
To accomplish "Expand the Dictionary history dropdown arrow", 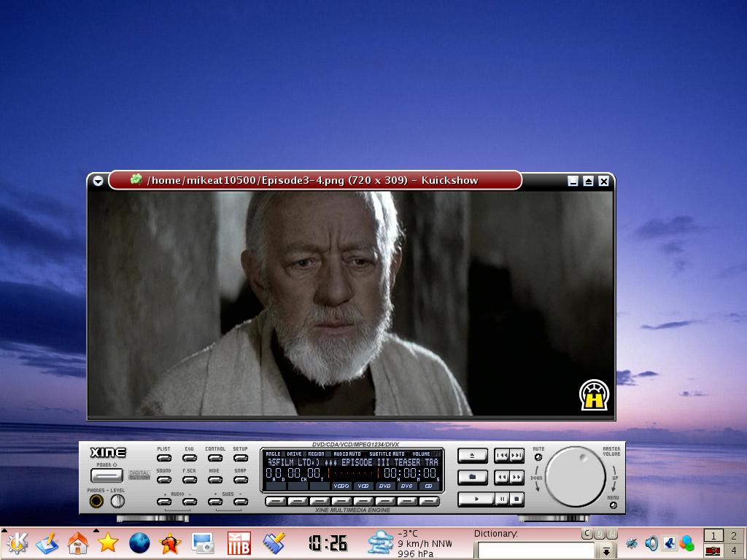I will pos(606,551).
